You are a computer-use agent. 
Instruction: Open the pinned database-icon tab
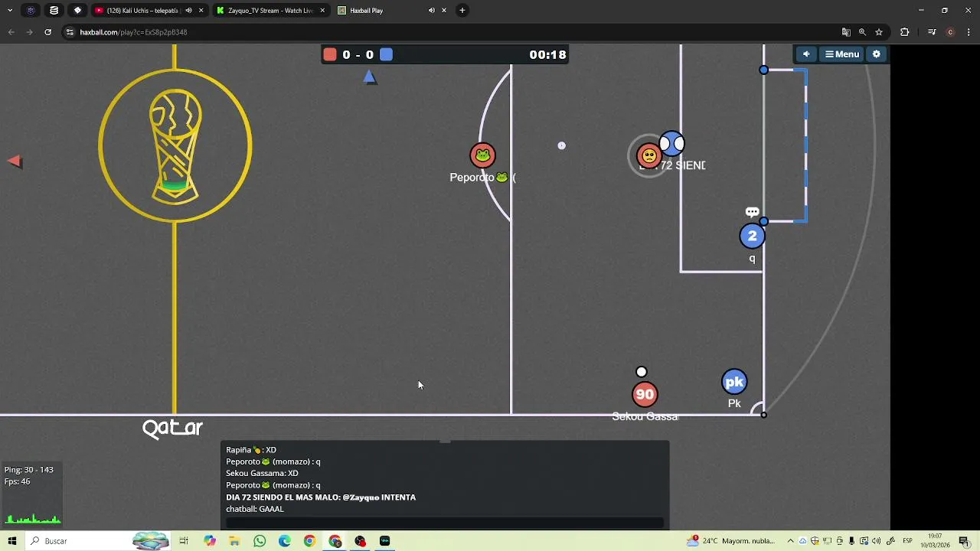click(x=54, y=11)
